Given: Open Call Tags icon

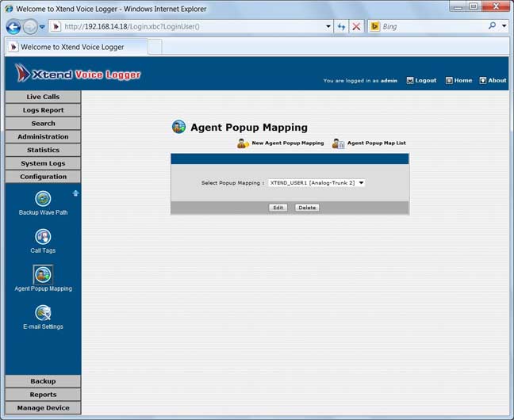Looking at the screenshot, I should tap(43, 236).
